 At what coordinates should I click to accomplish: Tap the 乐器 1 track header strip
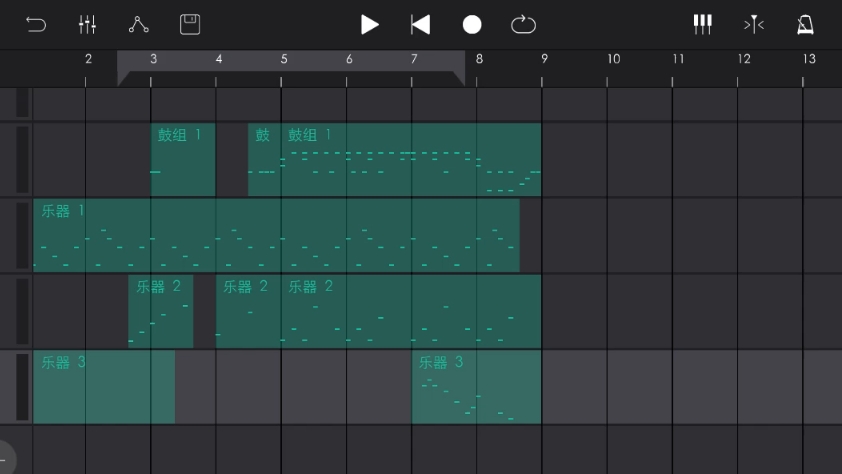point(22,235)
